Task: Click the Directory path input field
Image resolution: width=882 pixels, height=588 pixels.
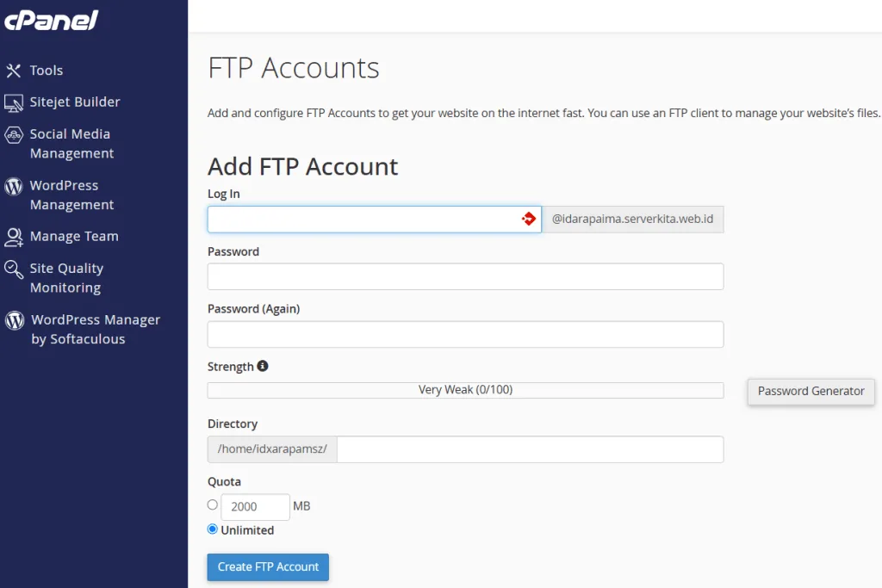Action: [x=530, y=449]
